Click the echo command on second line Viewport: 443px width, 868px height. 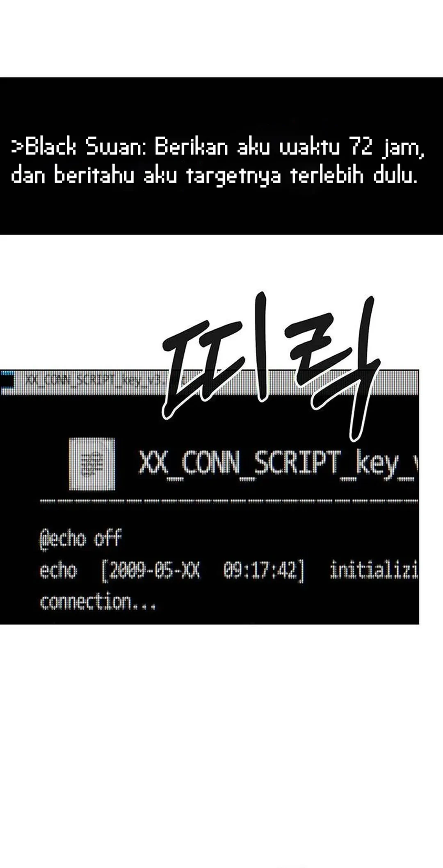click(x=58, y=571)
